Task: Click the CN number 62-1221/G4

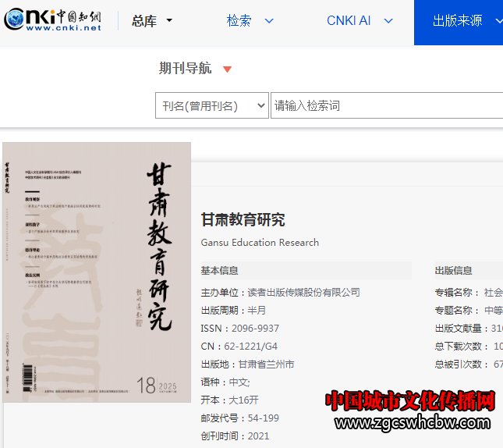Action: [253, 347]
